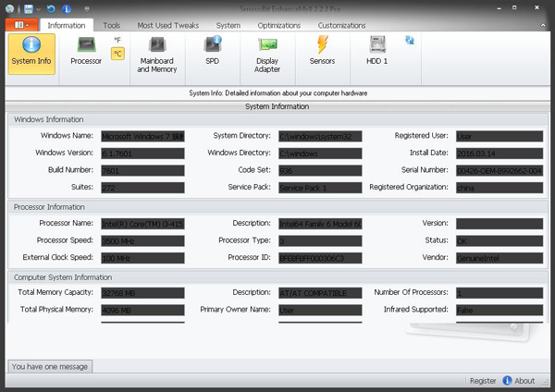
Task: Click the empty processor Version field
Action: 499,224
